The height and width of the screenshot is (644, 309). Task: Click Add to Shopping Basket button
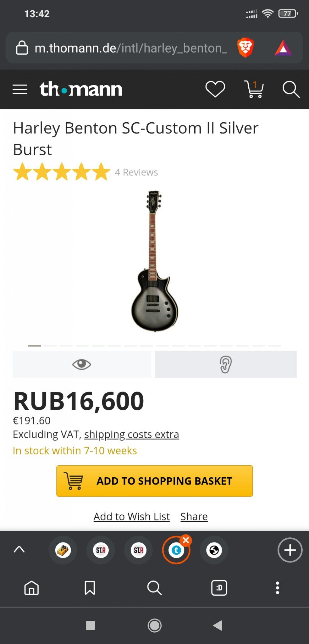tap(154, 481)
